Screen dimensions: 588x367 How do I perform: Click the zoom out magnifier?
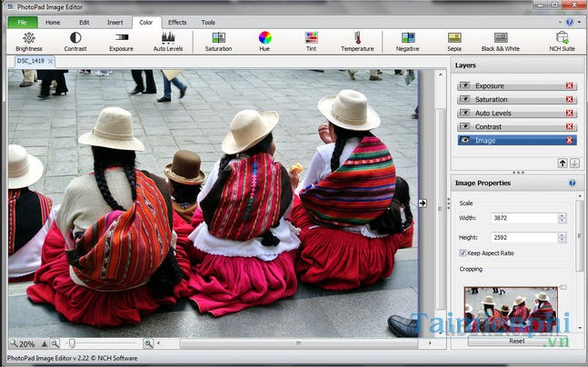coord(55,343)
